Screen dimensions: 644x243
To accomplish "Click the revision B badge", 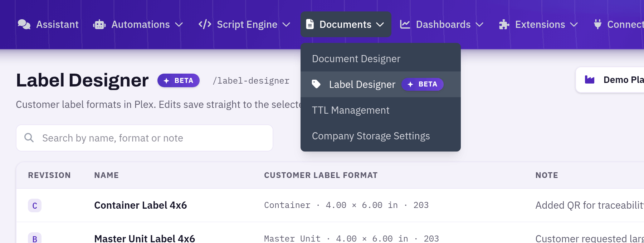I will coord(35,238).
